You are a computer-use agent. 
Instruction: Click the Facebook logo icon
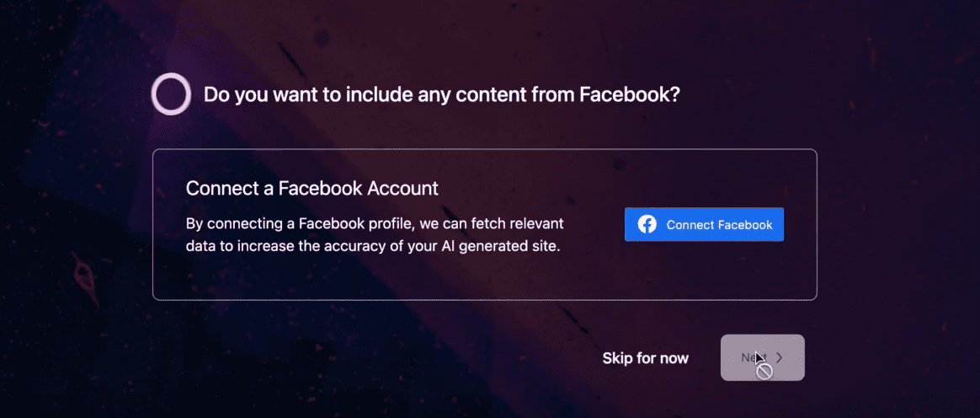pyautogui.click(x=647, y=225)
